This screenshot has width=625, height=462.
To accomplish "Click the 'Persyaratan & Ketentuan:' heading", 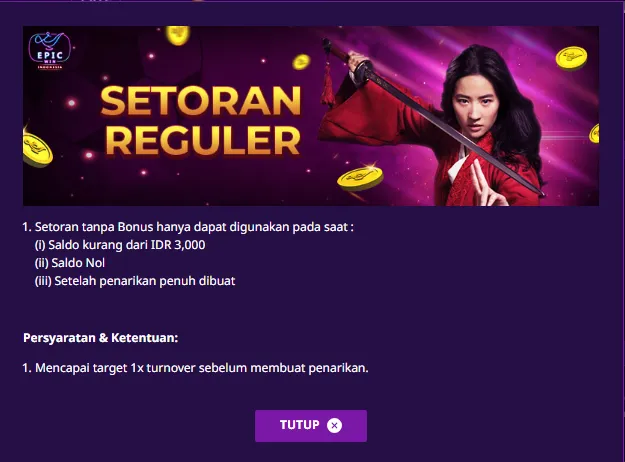I will [100, 338].
